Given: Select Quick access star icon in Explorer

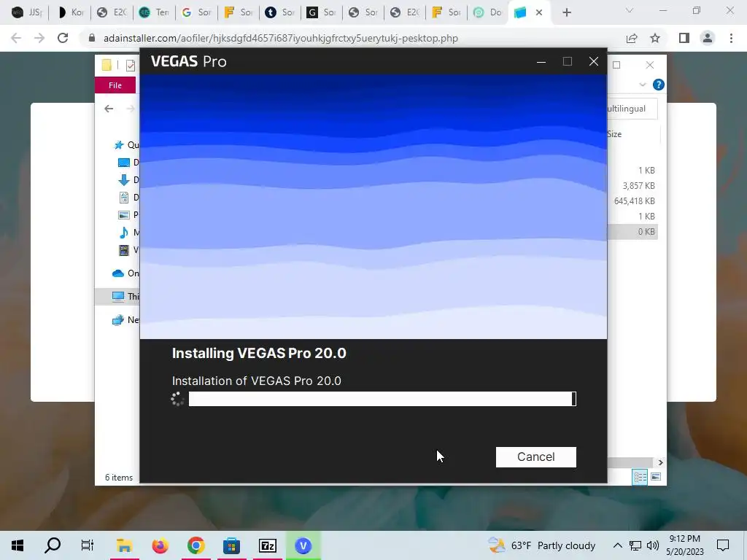Looking at the screenshot, I should tap(119, 145).
